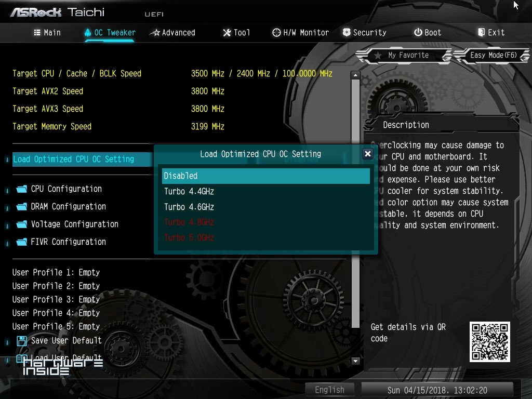Click the Main list icon
Image resolution: width=532 pixels, height=399 pixels.
point(37,33)
